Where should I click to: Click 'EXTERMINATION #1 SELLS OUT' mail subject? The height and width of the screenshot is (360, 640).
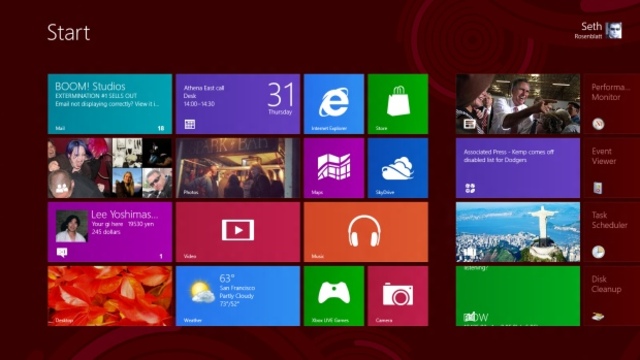(x=96, y=96)
